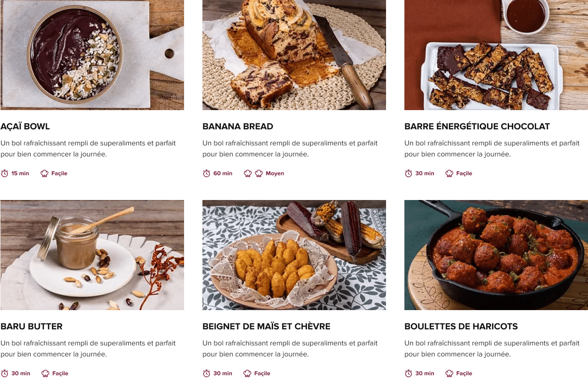Click the sliced banana bread photo

(x=294, y=55)
